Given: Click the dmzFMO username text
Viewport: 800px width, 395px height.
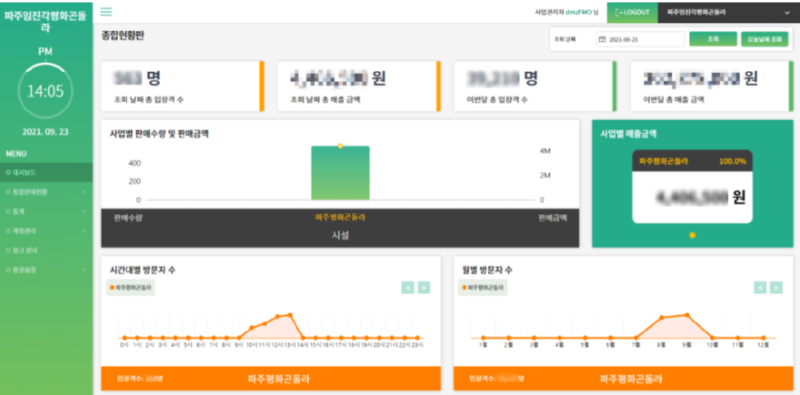Looking at the screenshot, I should pyautogui.click(x=579, y=12).
